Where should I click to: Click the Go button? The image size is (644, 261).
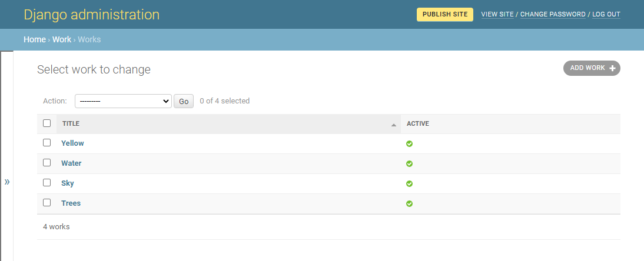(x=184, y=101)
